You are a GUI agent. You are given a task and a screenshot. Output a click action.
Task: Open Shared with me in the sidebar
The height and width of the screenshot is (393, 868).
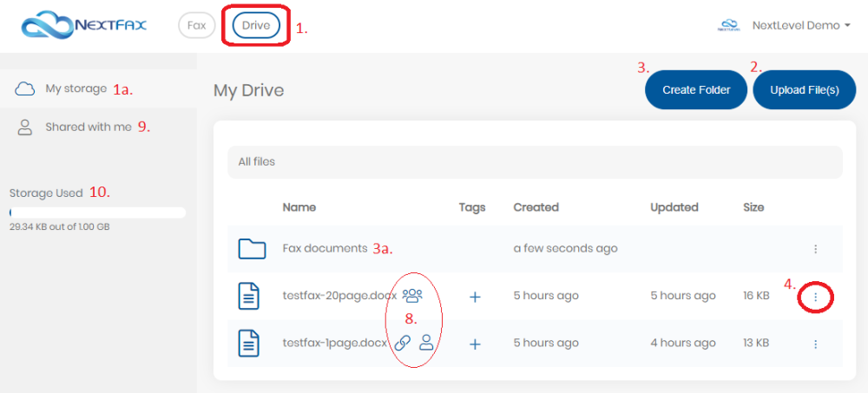click(x=99, y=128)
